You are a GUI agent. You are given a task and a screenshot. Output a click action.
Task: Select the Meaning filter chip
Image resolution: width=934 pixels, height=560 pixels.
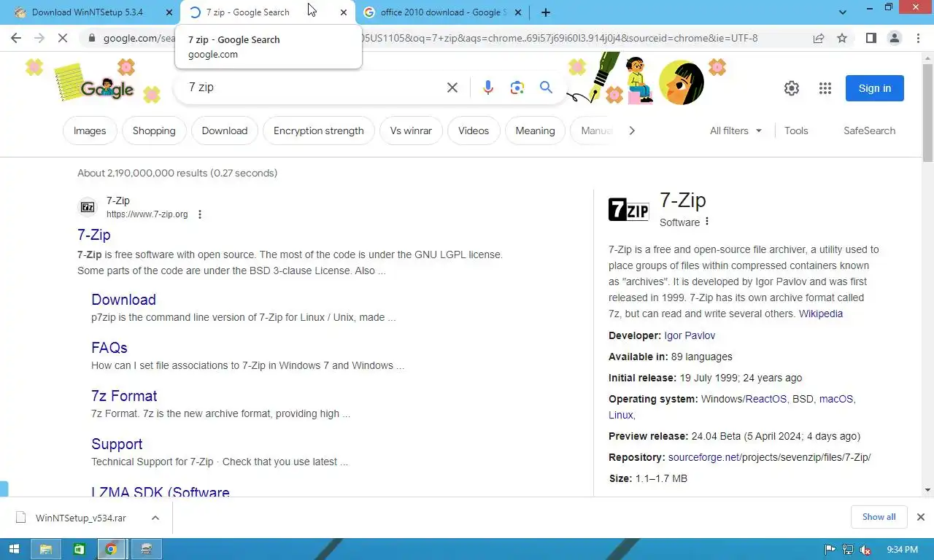pos(535,131)
